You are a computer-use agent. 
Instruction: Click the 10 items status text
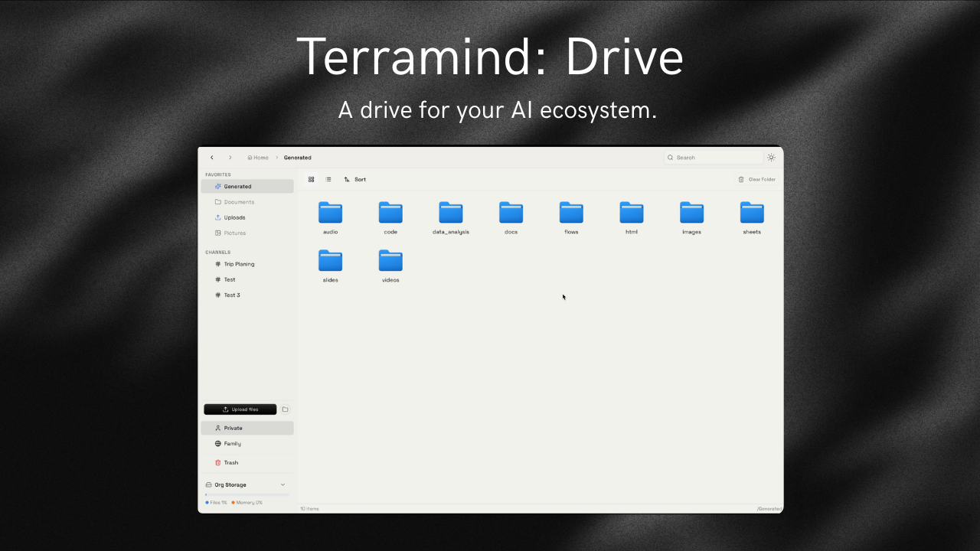tap(310, 508)
